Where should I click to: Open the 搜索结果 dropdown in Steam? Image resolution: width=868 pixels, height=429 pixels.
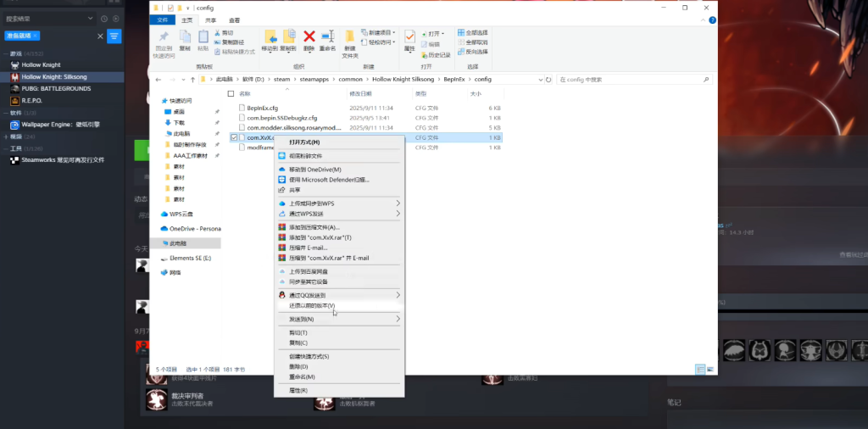91,18
